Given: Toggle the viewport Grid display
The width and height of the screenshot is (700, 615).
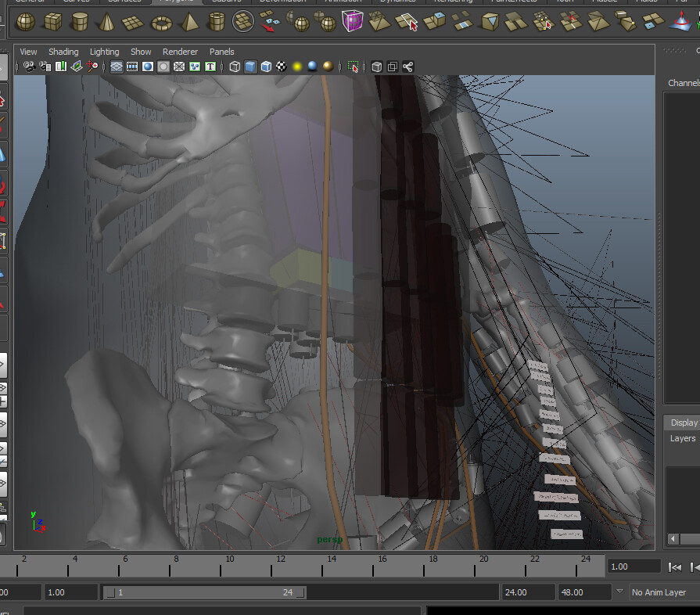Looking at the screenshot, I should point(116,67).
